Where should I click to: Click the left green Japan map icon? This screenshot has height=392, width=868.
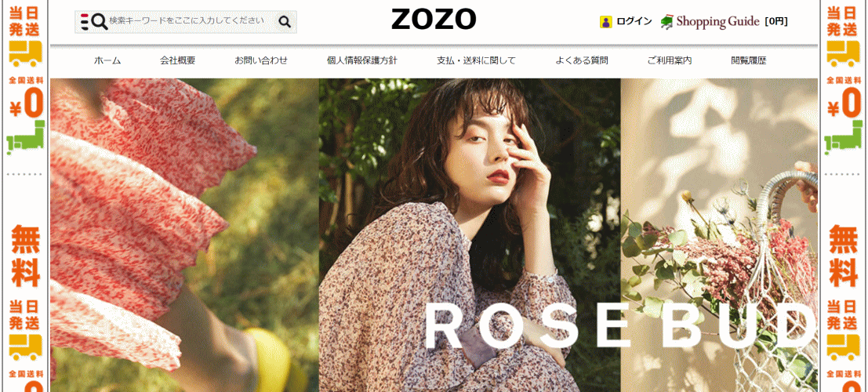coord(25,139)
